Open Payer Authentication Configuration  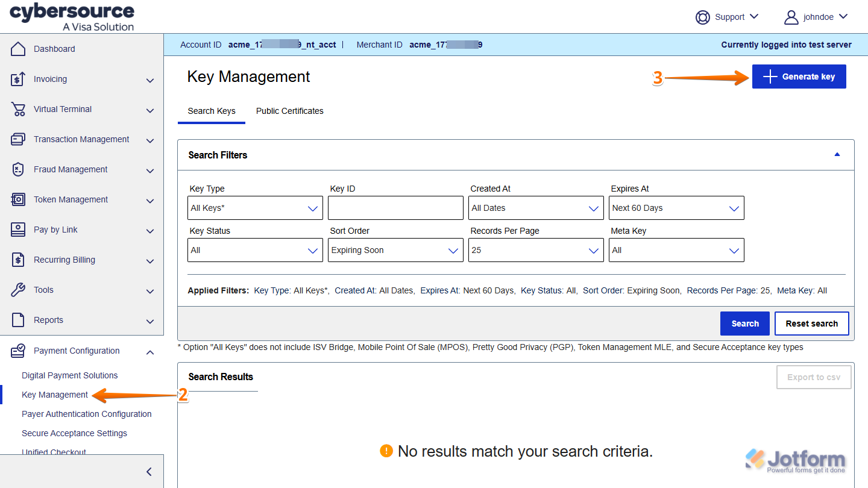87,414
